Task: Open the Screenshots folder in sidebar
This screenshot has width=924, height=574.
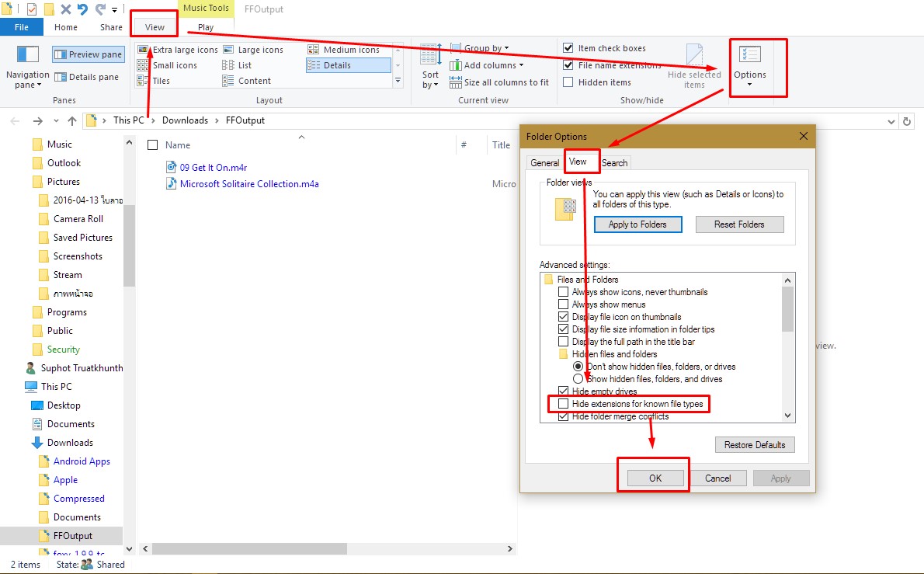Action: 78,256
